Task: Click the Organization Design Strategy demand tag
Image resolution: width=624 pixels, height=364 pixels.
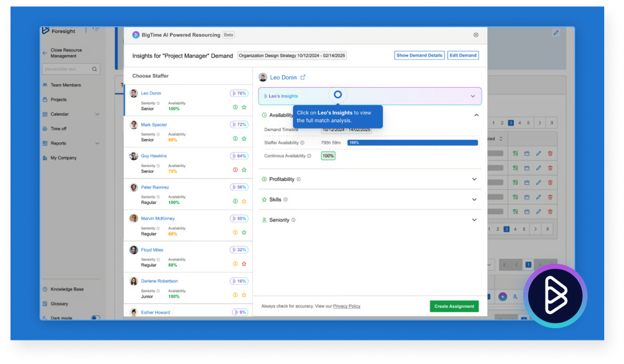Action: (x=292, y=56)
